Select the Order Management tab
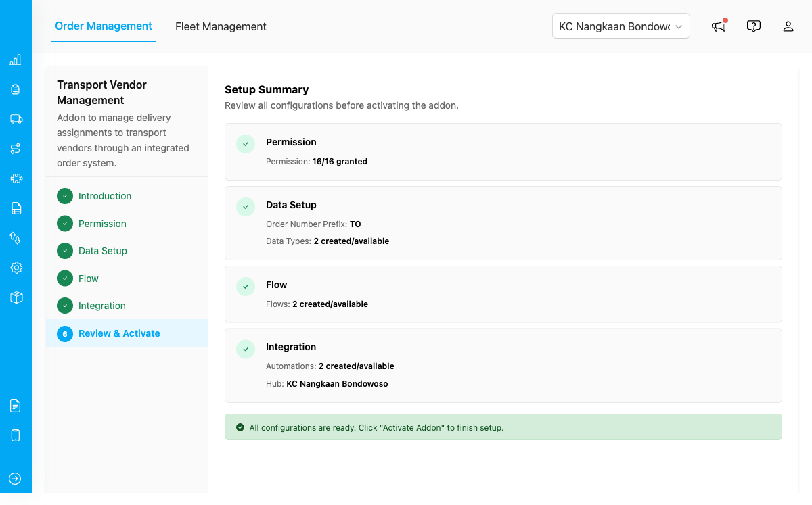This screenshot has height=505, width=812. [104, 26]
